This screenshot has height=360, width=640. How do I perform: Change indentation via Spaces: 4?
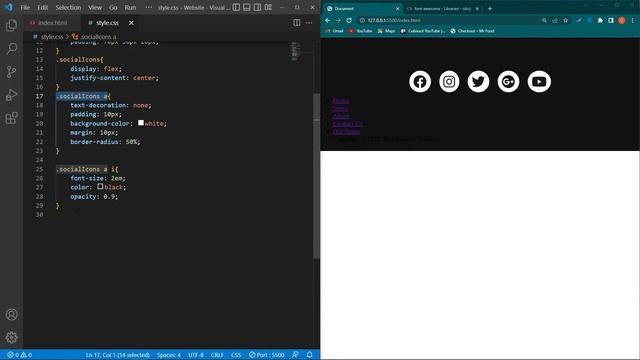[169, 355]
